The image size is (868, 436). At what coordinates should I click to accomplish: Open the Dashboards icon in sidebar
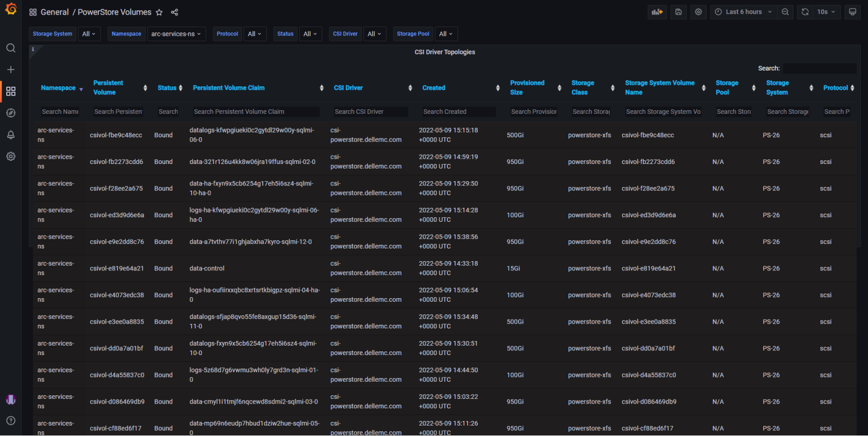click(x=10, y=91)
